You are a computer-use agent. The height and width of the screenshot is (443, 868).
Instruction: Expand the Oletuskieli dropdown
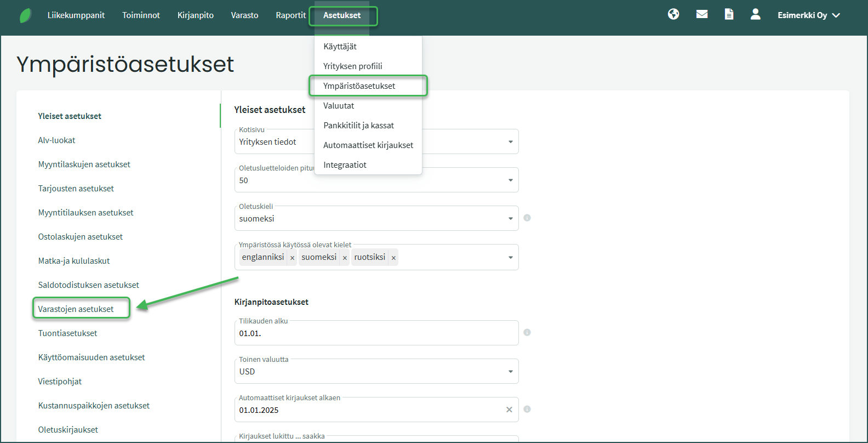(510, 219)
